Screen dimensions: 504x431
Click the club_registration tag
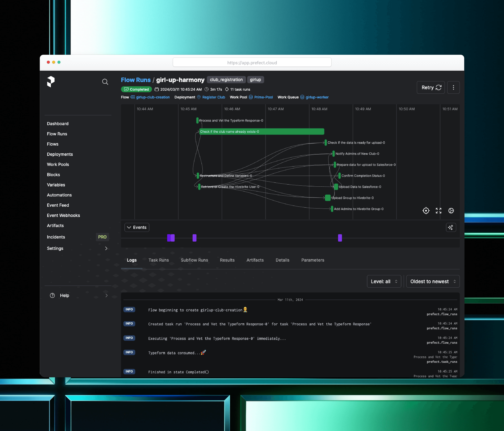point(226,80)
